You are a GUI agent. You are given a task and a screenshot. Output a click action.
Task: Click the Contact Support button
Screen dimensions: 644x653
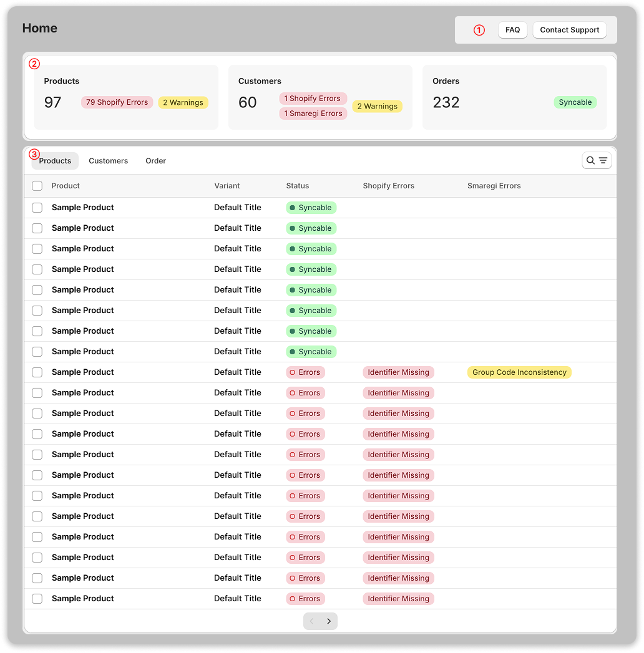click(569, 30)
